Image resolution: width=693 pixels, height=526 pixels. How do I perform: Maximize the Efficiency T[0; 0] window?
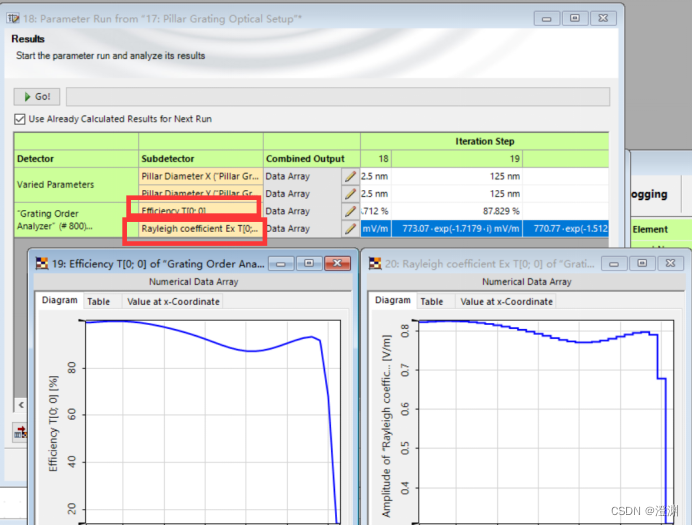pos(309,263)
